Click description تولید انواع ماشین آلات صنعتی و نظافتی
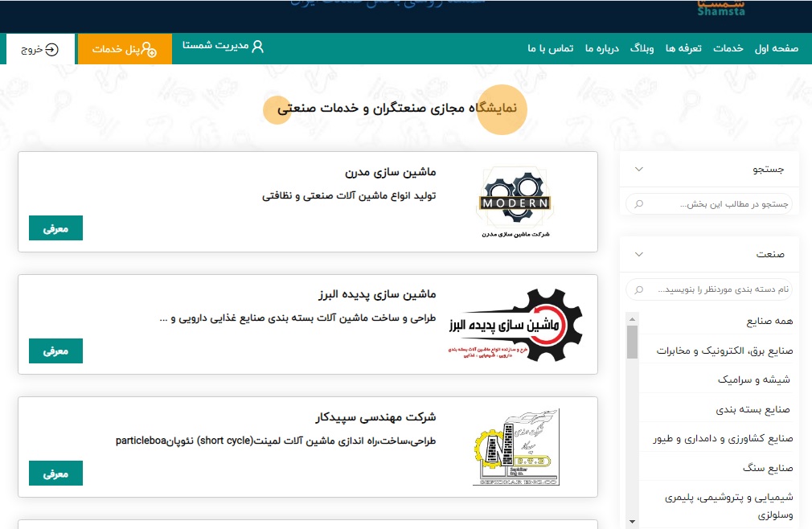The width and height of the screenshot is (812, 529). 349,195
